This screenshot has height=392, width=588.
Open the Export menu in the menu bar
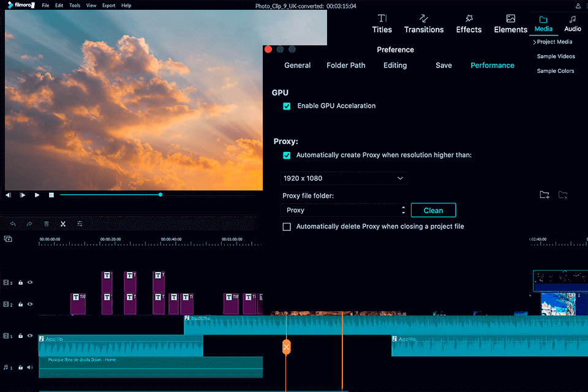coord(108,6)
